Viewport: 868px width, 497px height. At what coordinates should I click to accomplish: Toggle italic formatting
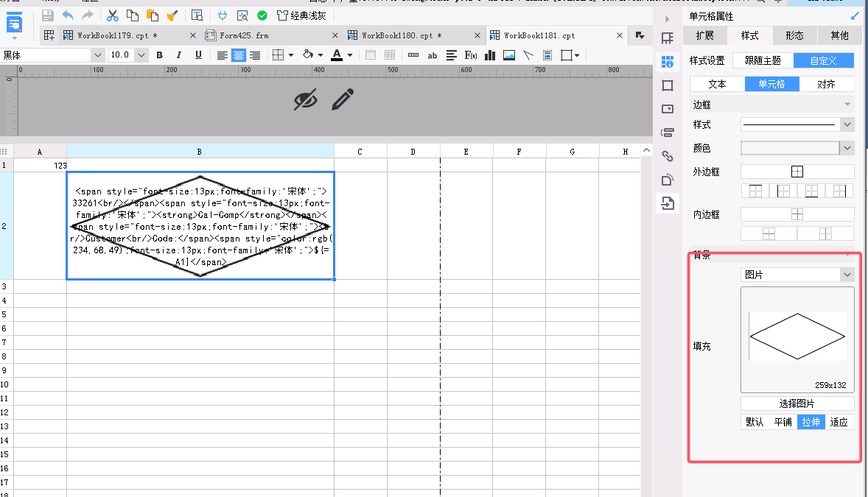tap(179, 54)
